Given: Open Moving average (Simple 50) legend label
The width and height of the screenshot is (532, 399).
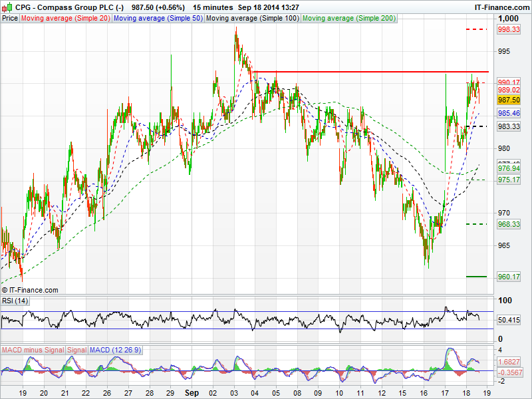Looking at the screenshot, I should click(158, 19).
